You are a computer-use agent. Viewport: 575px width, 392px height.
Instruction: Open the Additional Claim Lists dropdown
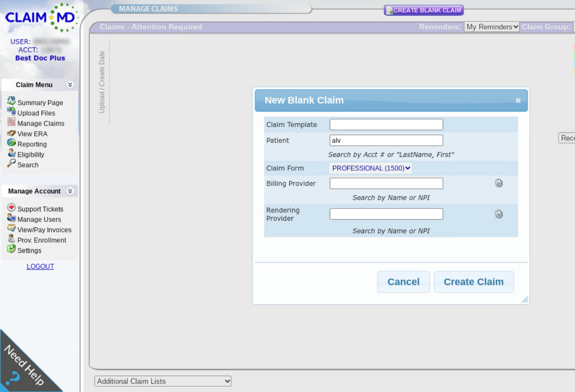pyautogui.click(x=163, y=381)
